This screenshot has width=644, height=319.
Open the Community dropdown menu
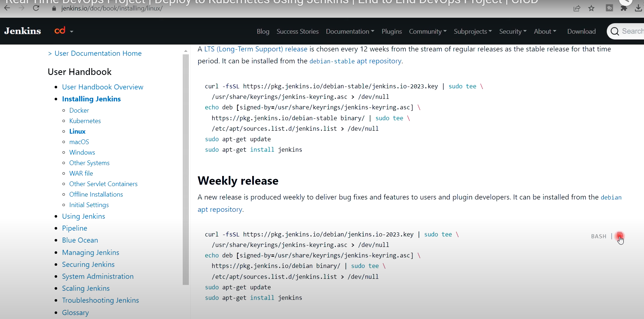(428, 32)
